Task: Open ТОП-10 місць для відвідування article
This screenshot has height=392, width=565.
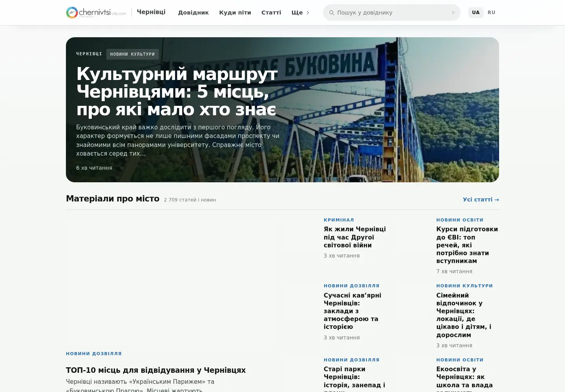Action: (x=156, y=370)
